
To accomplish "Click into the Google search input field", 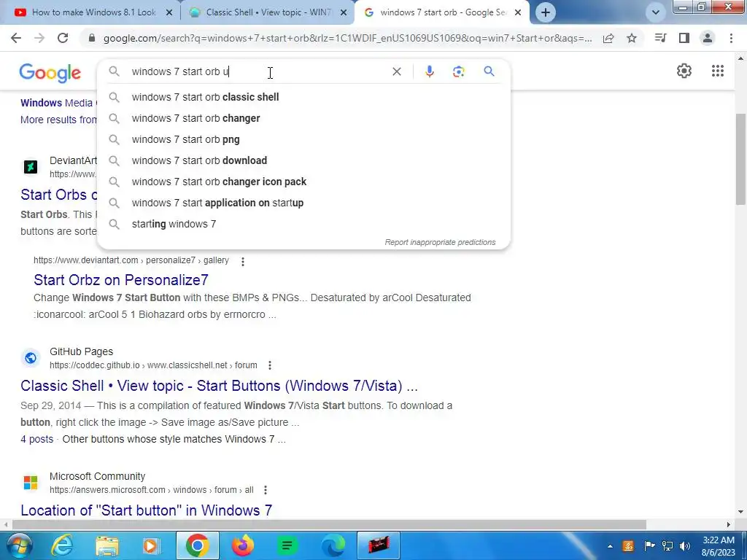I will coord(258,71).
